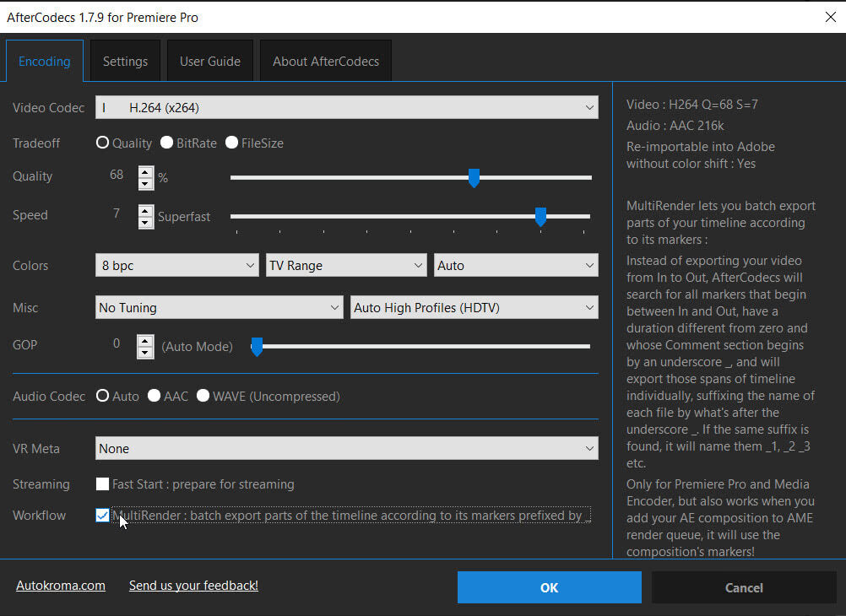View the About AfterCodecs tab
This screenshot has width=846, height=616.
tap(325, 60)
